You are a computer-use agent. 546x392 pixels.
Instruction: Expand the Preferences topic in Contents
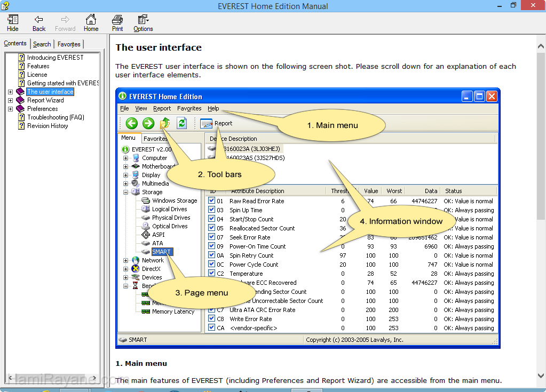(11, 109)
